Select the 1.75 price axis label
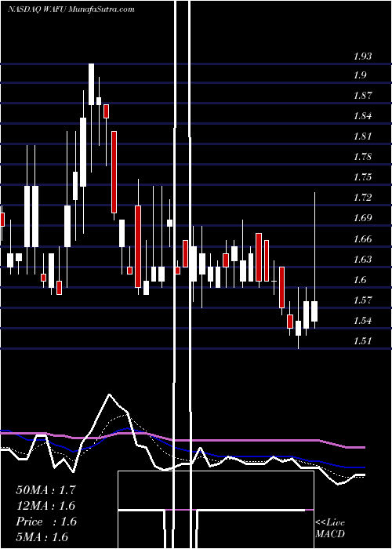The width and height of the screenshot is (392, 549). coord(362,176)
